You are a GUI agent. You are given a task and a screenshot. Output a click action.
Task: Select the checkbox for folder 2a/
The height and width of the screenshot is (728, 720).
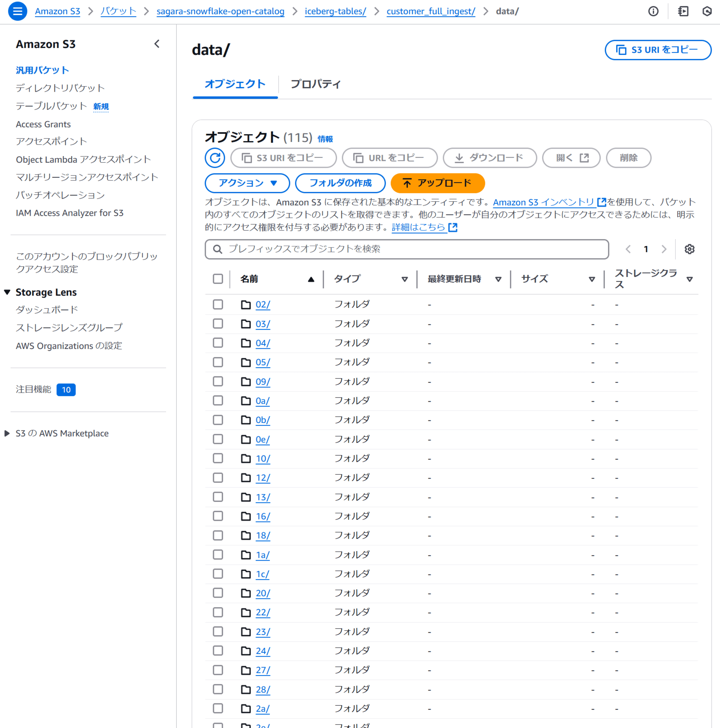point(218,709)
